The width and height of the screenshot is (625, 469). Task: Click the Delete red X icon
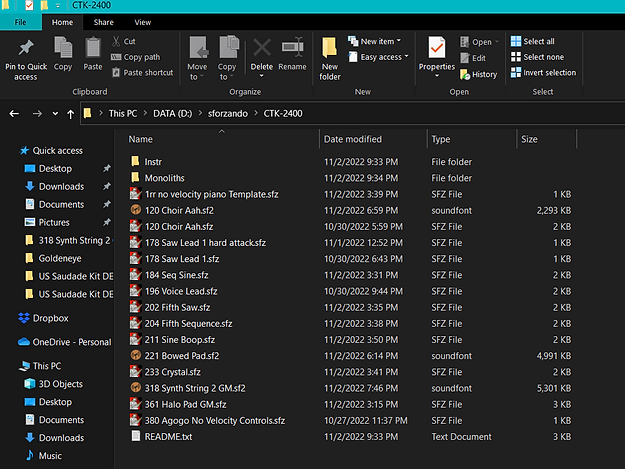click(262, 48)
